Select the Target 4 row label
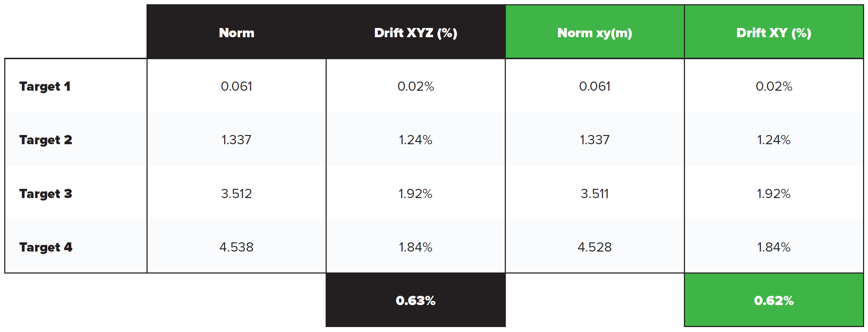 pyautogui.click(x=46, y=247)
